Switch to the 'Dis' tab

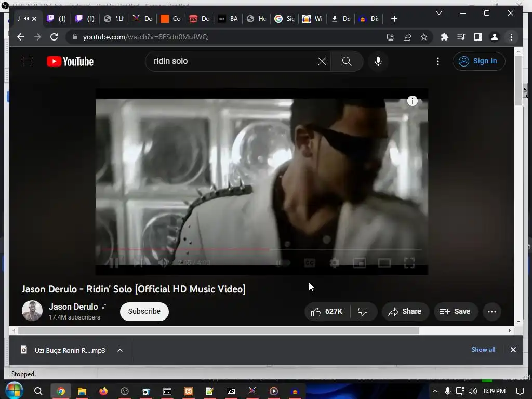click(369, 19)
